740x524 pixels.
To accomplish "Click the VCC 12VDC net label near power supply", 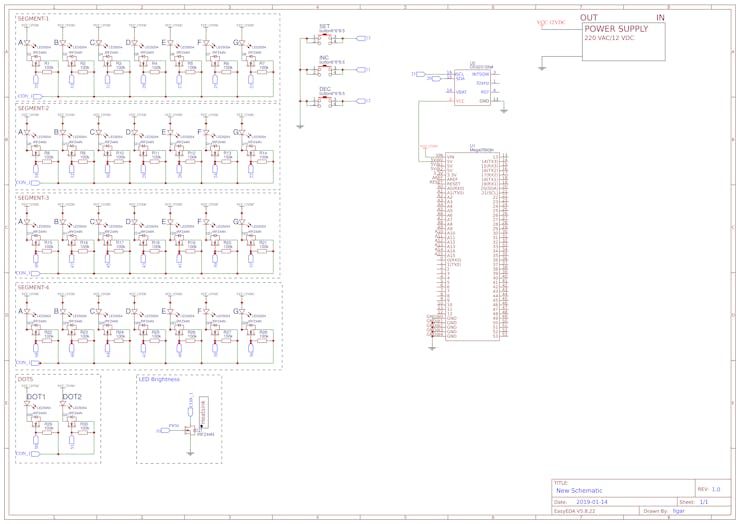I will 551,21.
